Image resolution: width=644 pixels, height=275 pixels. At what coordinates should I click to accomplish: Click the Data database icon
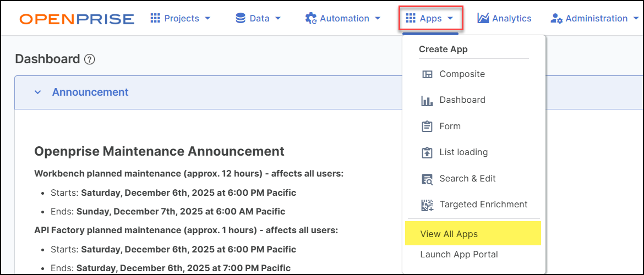[x=241, y=19]
